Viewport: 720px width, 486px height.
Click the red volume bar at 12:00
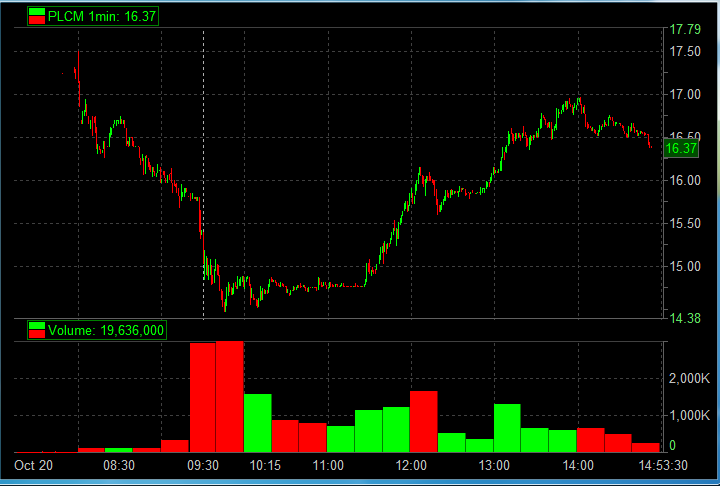pyautogui.click(x=423, y=422)
